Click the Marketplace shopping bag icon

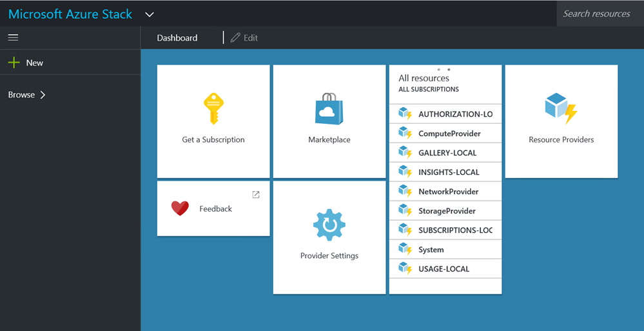pyautogui.click(x=329, y=108)
